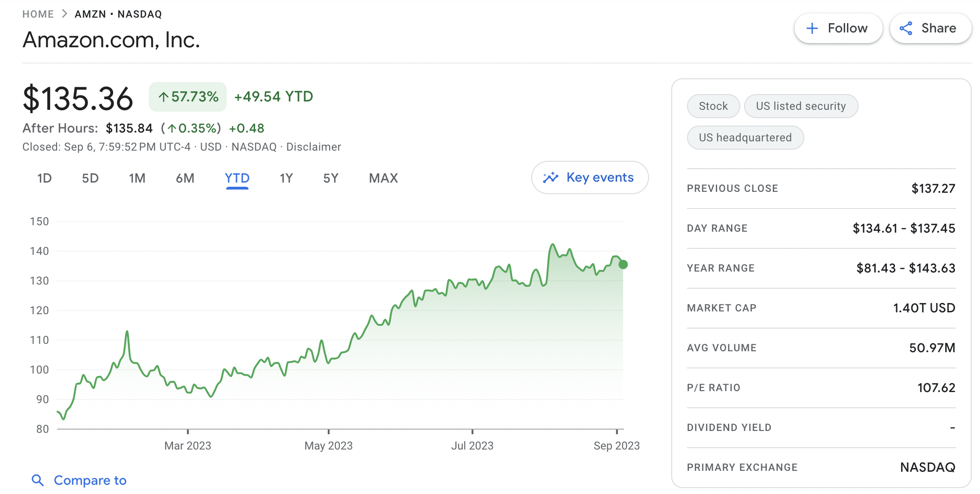Click the May 2023 axis label
Screen dimensions: 980x494
click(329, 446)
